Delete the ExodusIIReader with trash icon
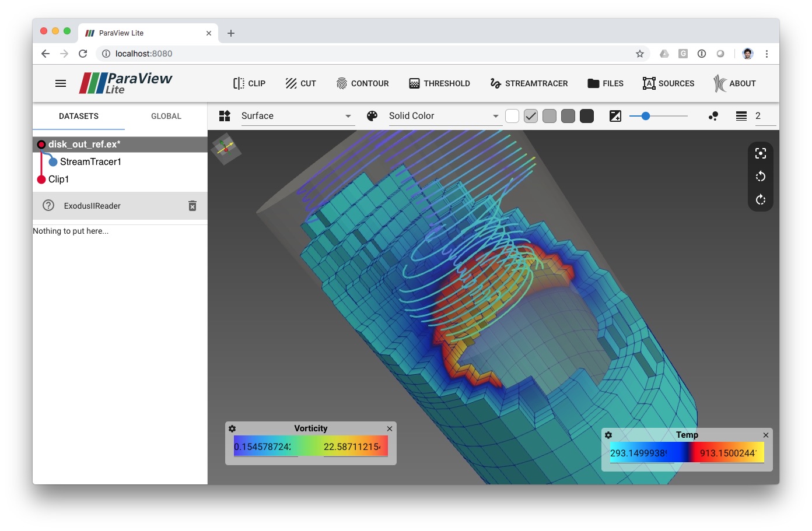This screenshot has height=531, width=812. point(192,206)
